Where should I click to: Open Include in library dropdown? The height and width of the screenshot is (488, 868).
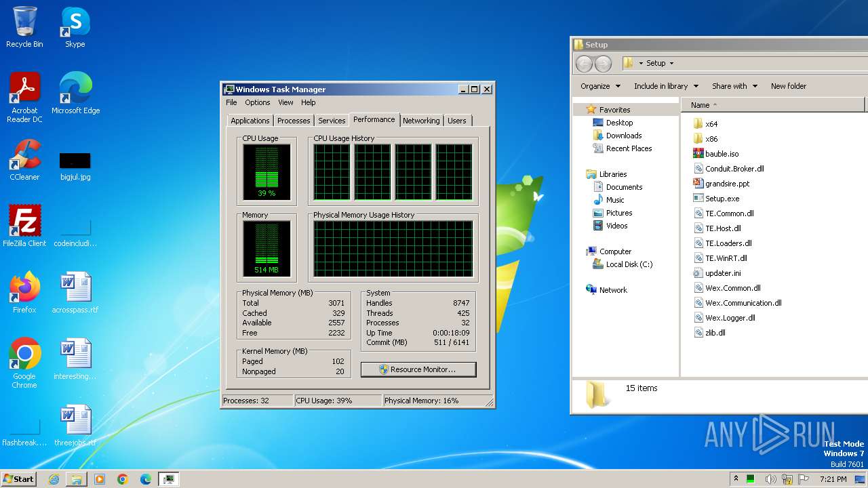666,86
